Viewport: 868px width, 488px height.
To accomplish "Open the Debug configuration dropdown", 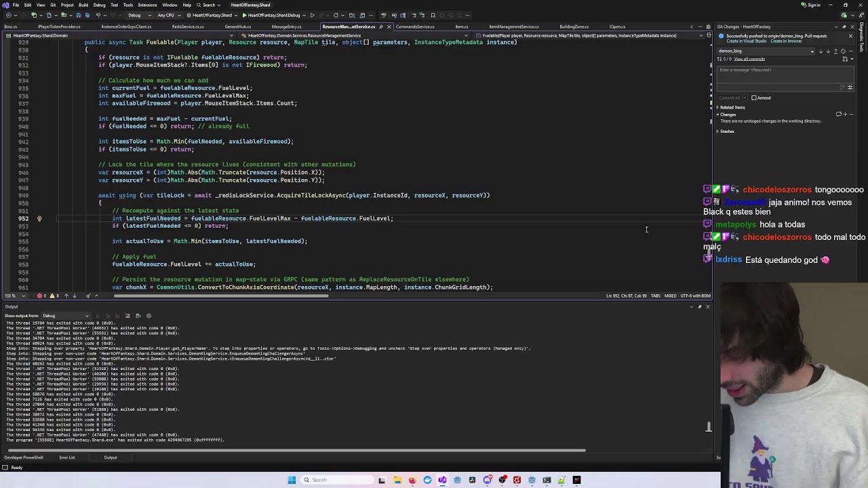I will coord(138,15).
